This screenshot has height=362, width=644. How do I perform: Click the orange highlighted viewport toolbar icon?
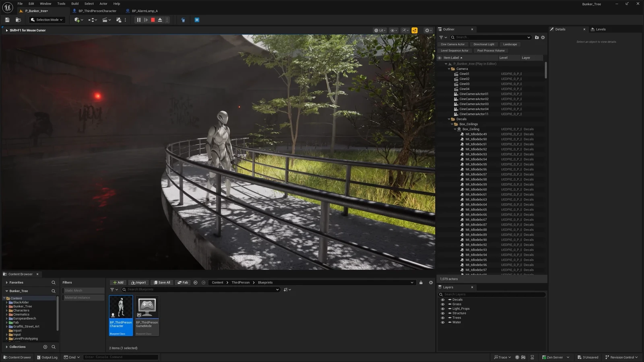415,30
